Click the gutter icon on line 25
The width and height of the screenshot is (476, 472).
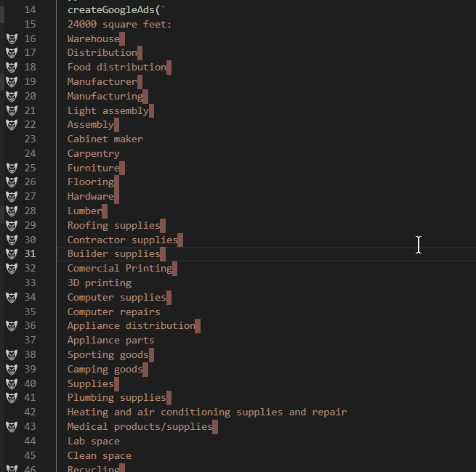12,168
